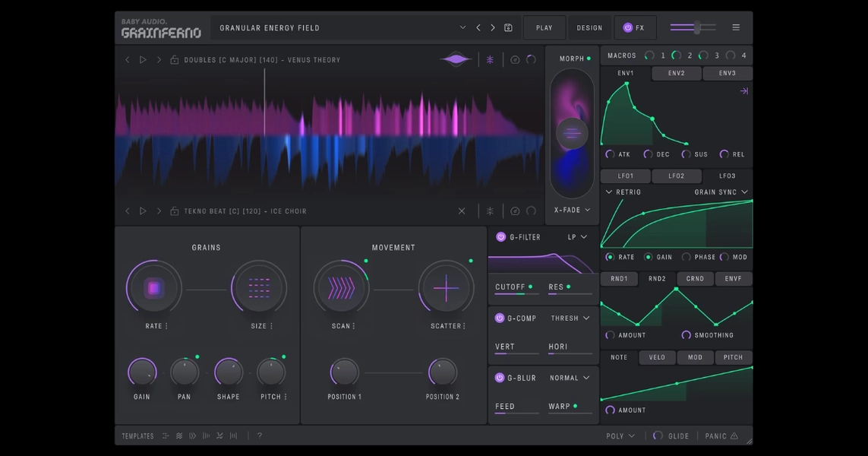Click the Scatter knob crosshair icon
Screen dimensions: 868x456
(447, 288)
